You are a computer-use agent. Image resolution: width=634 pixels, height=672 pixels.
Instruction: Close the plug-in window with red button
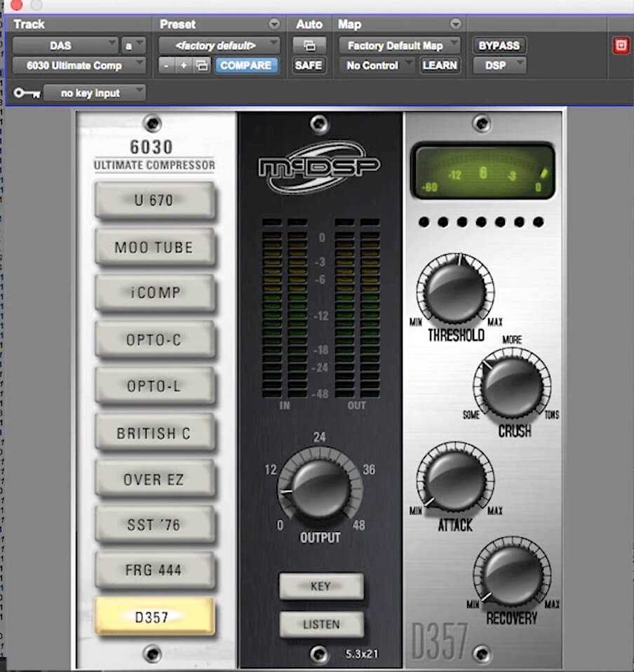click(x=16, y=5)
